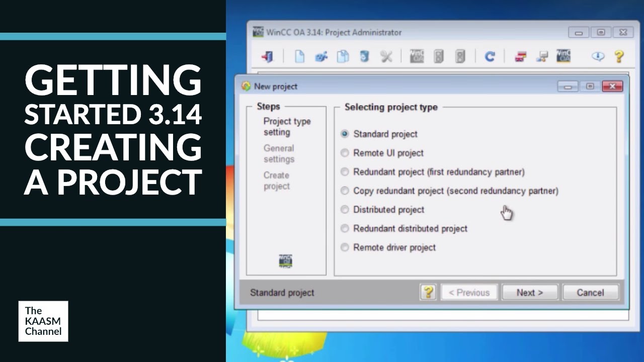Screen dimensions: 644x362
Task: Click the yellow question mark toolbar icon
Action: coord(619,56)
